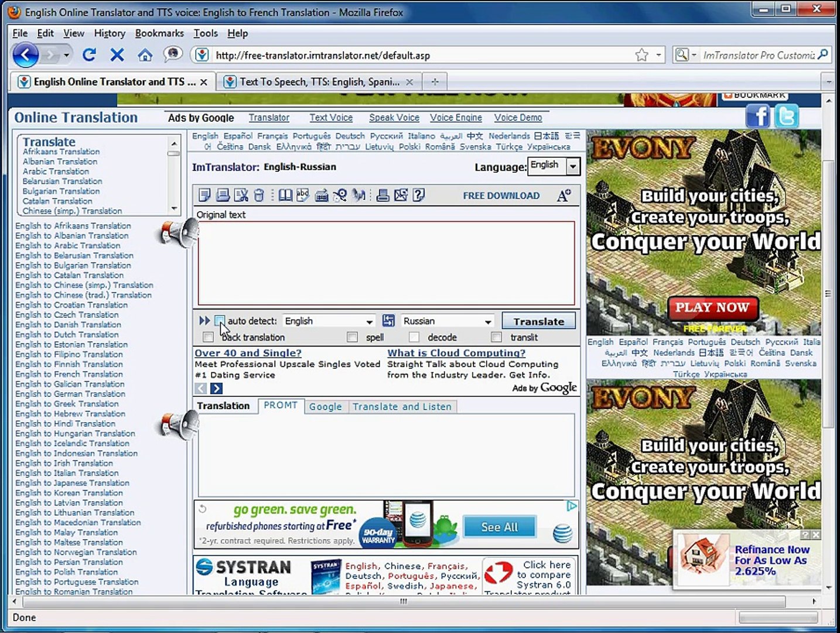Image resolution: width=840 pixels, height=633 pixels.
Task: Click the trash can icon to clear text
Action: tap(259, 195)
